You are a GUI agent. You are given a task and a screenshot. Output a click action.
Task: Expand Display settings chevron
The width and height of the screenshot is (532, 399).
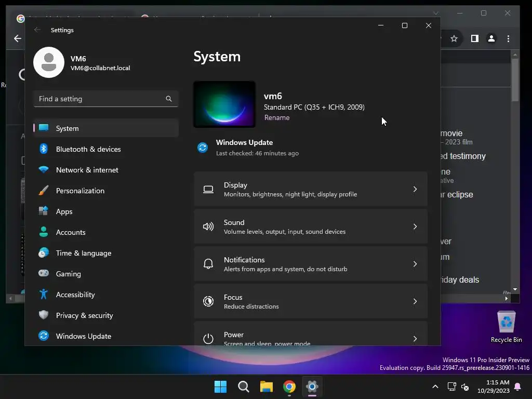point(415,189)
